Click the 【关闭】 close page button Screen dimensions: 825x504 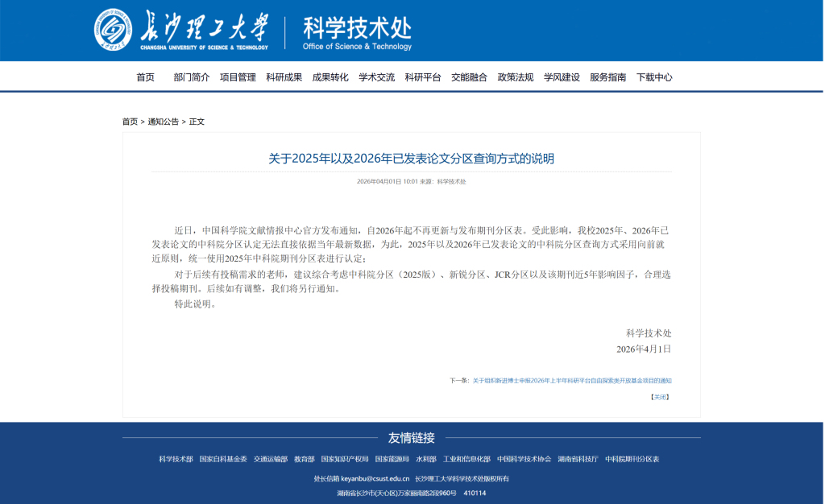(x=660, y=397)
